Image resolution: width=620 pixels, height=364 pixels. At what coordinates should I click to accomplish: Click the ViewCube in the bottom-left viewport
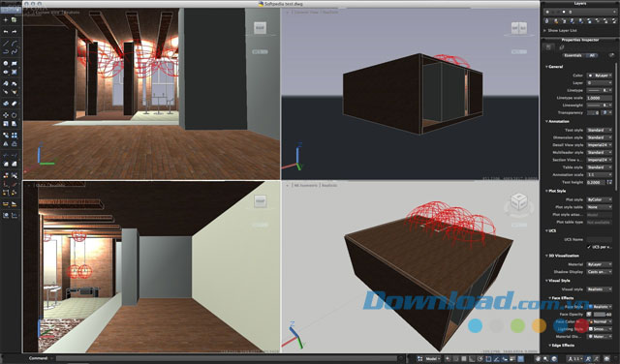260,201
